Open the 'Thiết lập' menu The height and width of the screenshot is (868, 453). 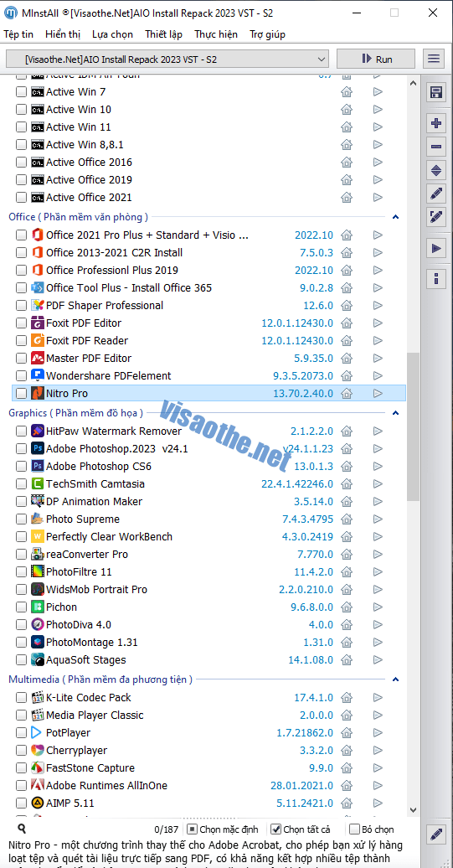164,34
